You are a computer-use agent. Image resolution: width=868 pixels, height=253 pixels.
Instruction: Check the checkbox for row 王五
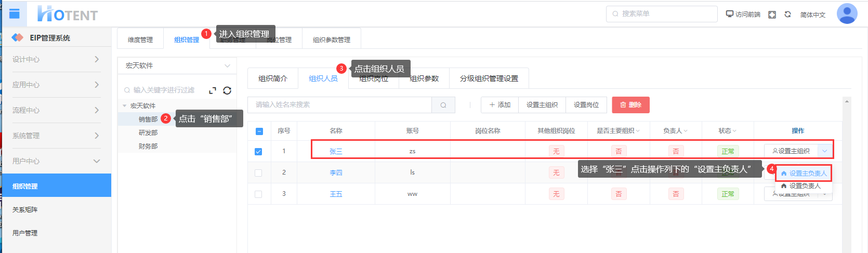coord(258,194)
